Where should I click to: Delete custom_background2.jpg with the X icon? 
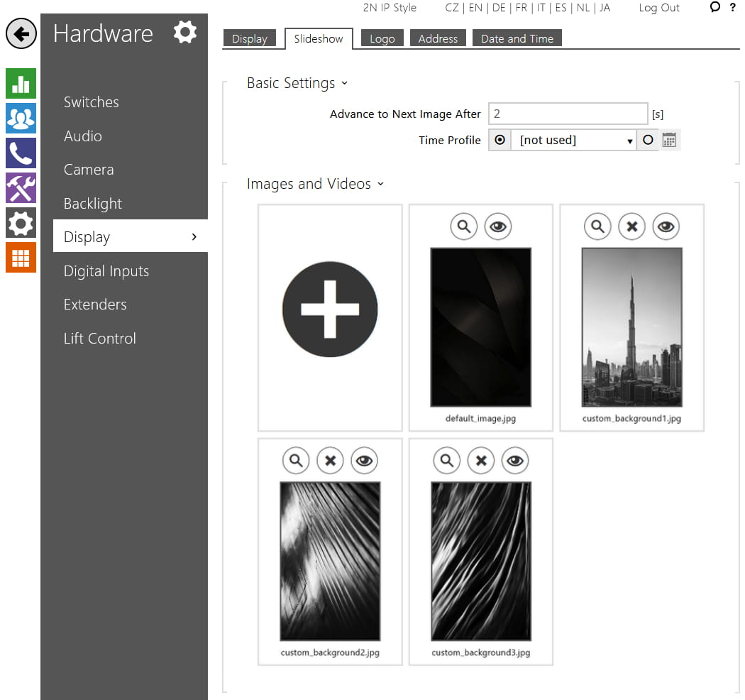[x=330, y=460]
